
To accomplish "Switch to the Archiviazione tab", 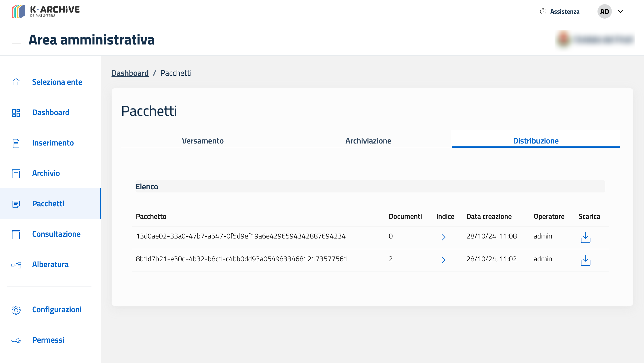I will pyautogui.click(x=368, y=141).
